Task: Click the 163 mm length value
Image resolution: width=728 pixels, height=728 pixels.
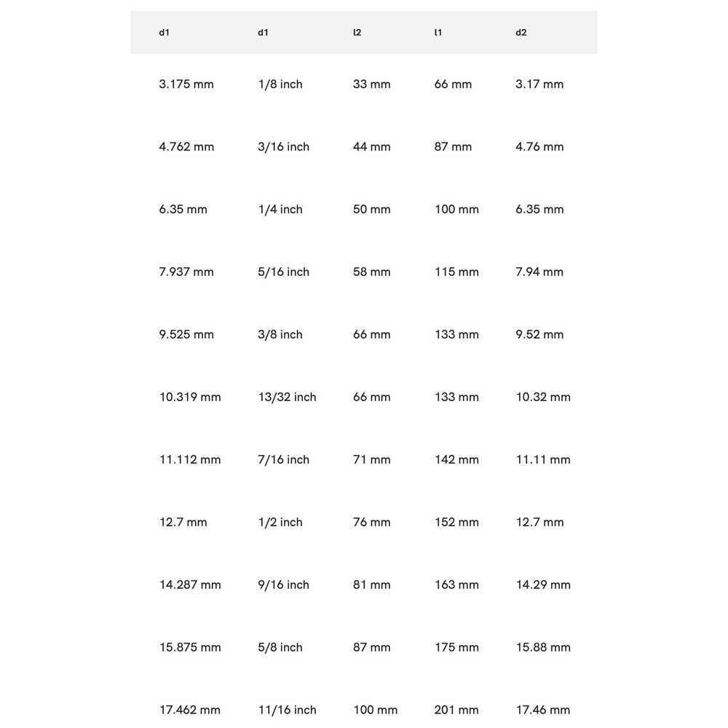Action: click(456, 585)
